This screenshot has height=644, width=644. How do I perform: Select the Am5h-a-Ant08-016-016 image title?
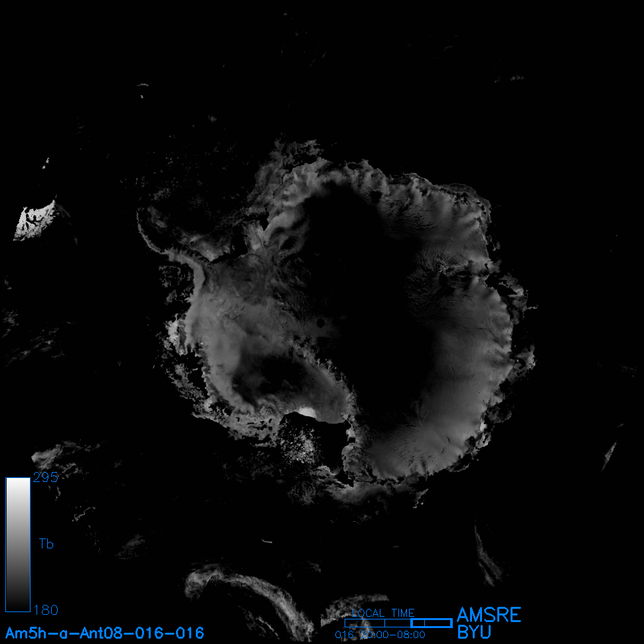coord(105,633)
